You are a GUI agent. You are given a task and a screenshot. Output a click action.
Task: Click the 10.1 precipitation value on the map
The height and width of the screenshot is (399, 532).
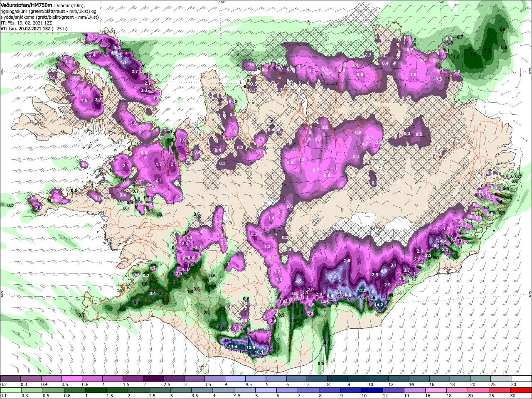click(x=259, y=352)
